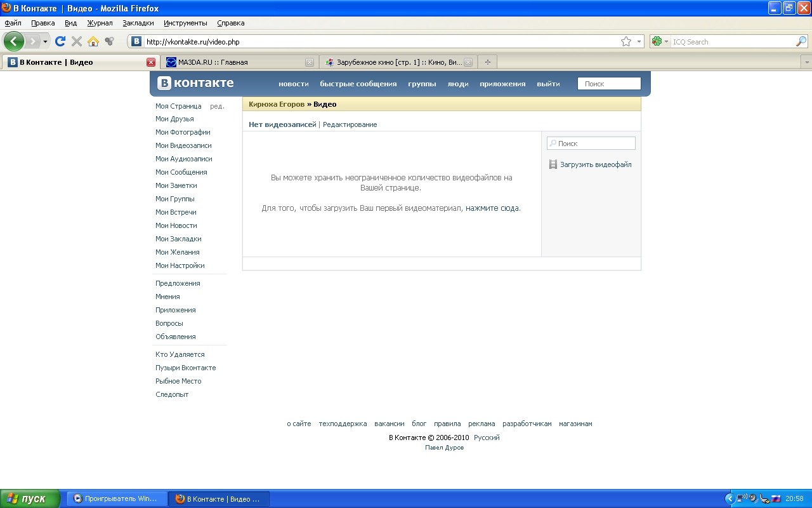Click the home icon in toolbar
This screenshot has height=508, width=812.
click(x=93, y=41)
